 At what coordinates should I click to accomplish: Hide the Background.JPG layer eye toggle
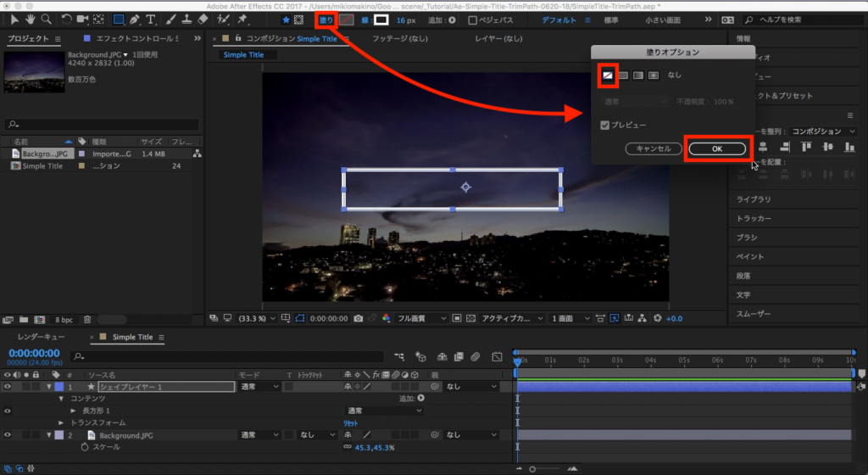pyautogui.click(x=8, y=435)
